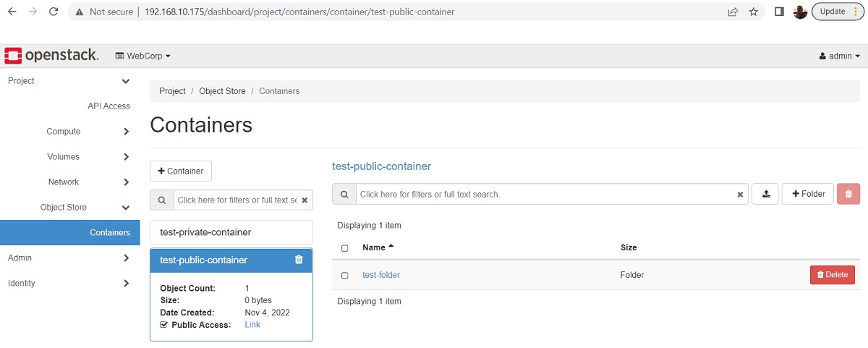Click the browser forward arrow

tap(33, 12)
